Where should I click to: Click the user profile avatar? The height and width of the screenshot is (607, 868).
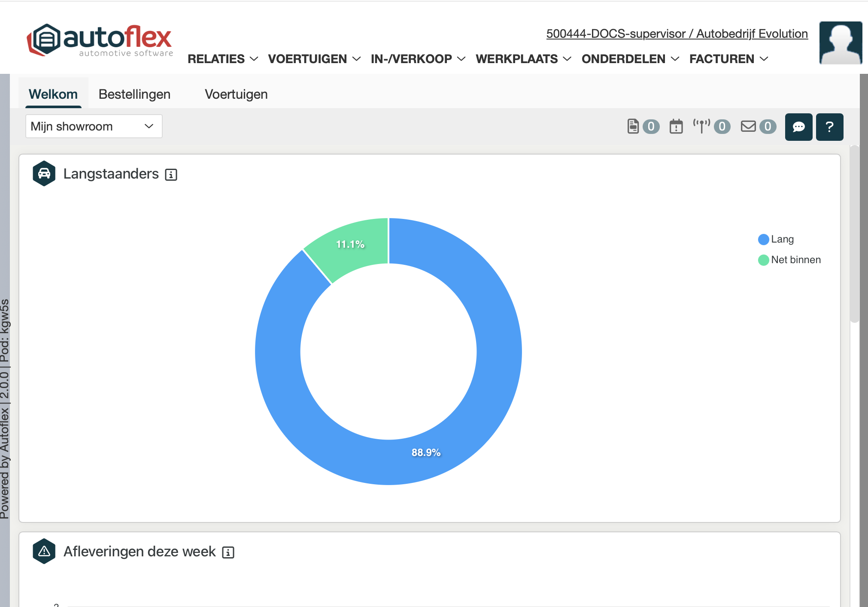click(x=840, y=43)
